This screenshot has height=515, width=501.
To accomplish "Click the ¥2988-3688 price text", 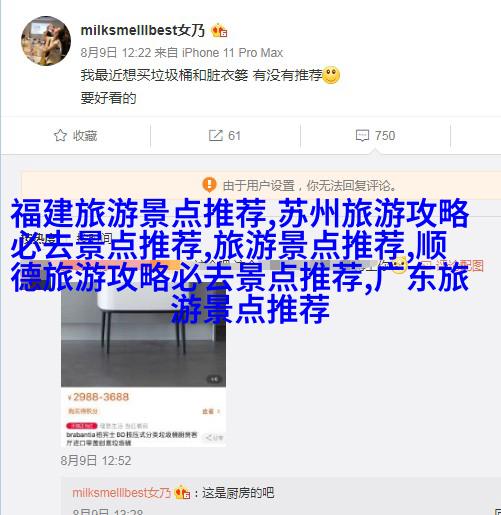I will click(x=98, y=397).
